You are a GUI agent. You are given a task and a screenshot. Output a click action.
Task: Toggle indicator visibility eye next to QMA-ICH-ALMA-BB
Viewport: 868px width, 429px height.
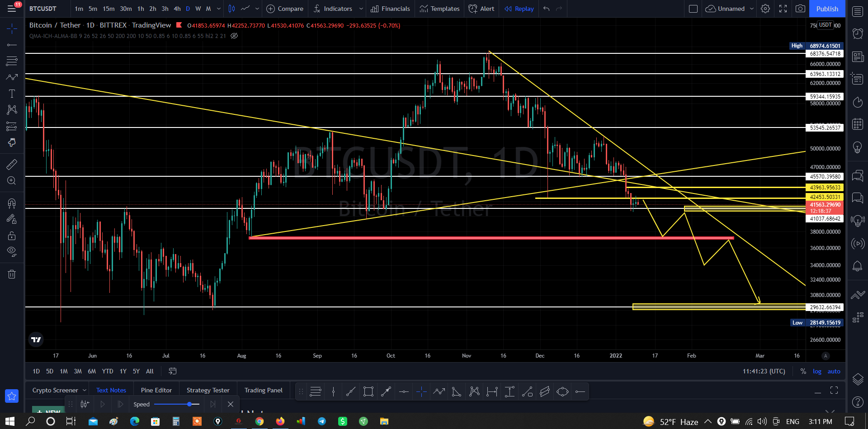234,36
